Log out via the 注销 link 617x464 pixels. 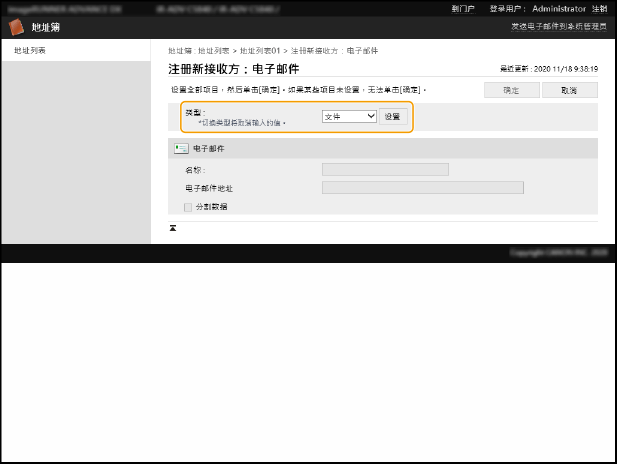599,8
